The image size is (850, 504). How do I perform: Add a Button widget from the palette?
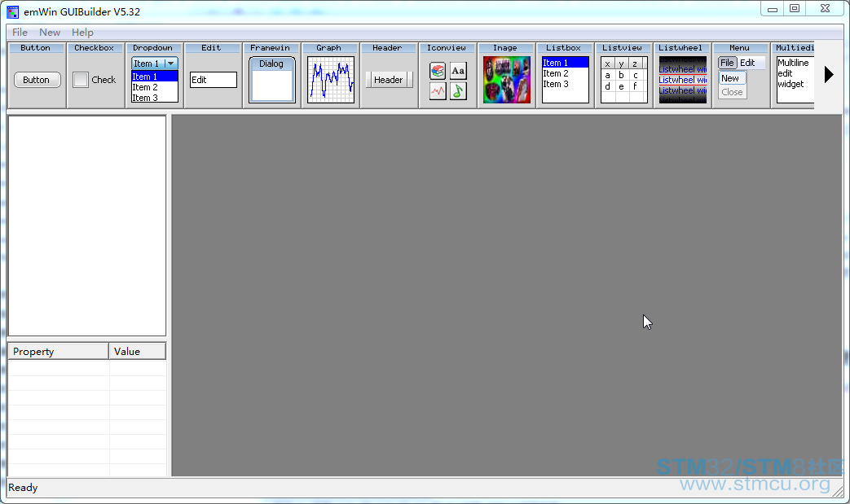[x=37, y=75]
